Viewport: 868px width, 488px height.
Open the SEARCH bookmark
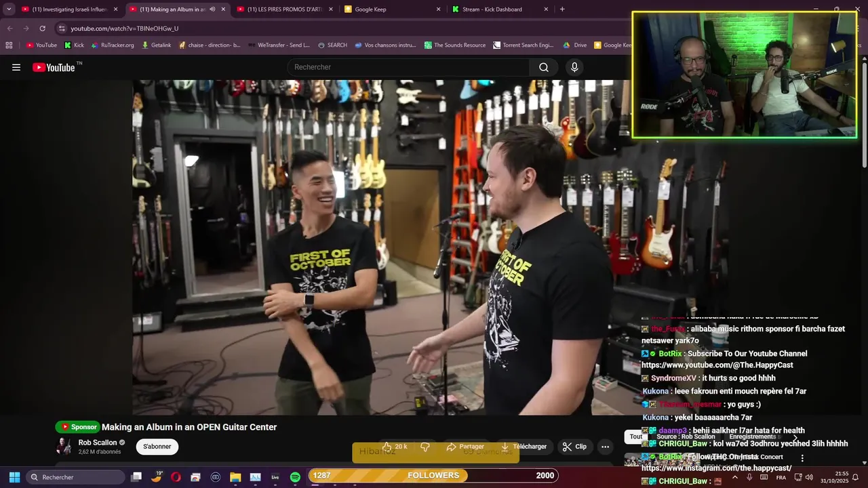(332, 45)
